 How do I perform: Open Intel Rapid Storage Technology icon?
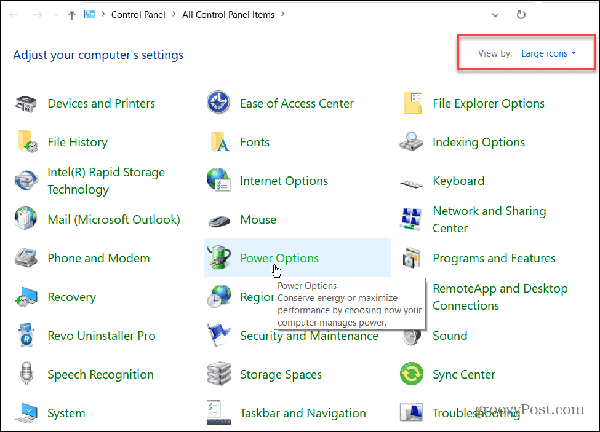click(26, 180)
